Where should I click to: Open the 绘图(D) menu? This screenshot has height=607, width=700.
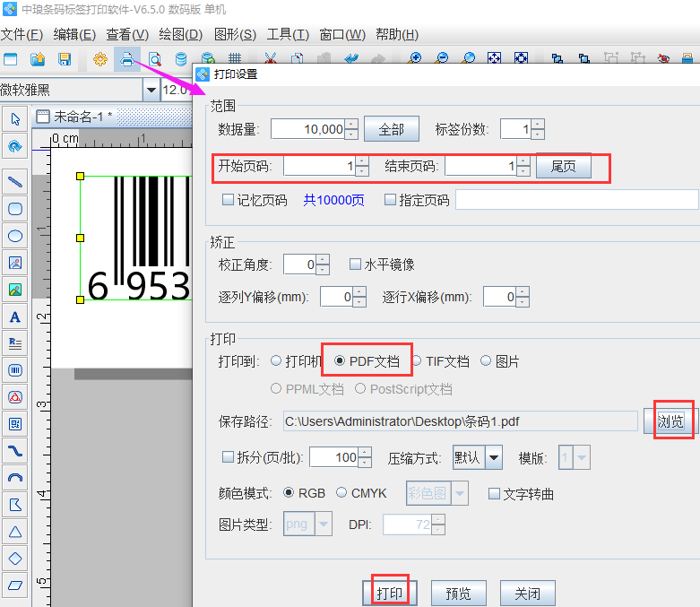pyautogui.click(x=180, y=35)
